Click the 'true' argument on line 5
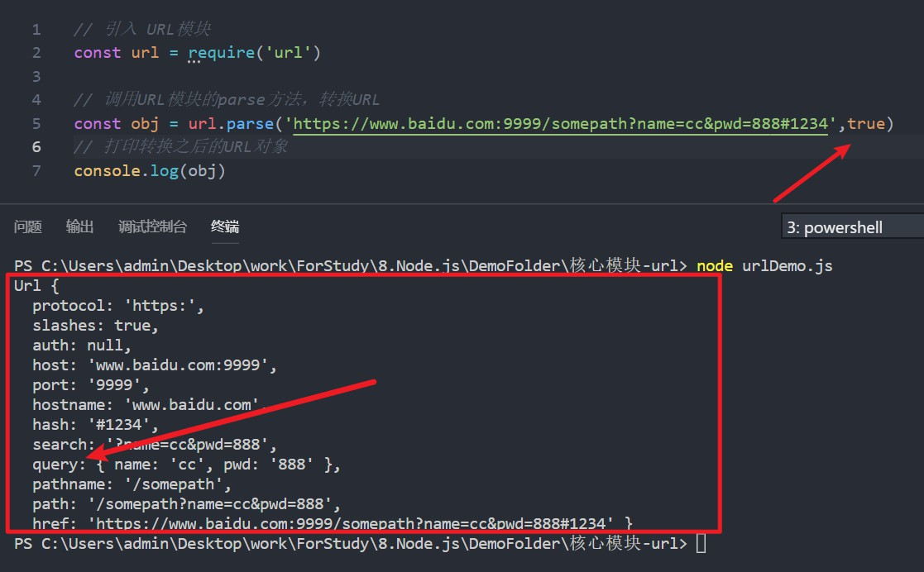Viewport: 924px width, 572px height. [x=866, y=124]
